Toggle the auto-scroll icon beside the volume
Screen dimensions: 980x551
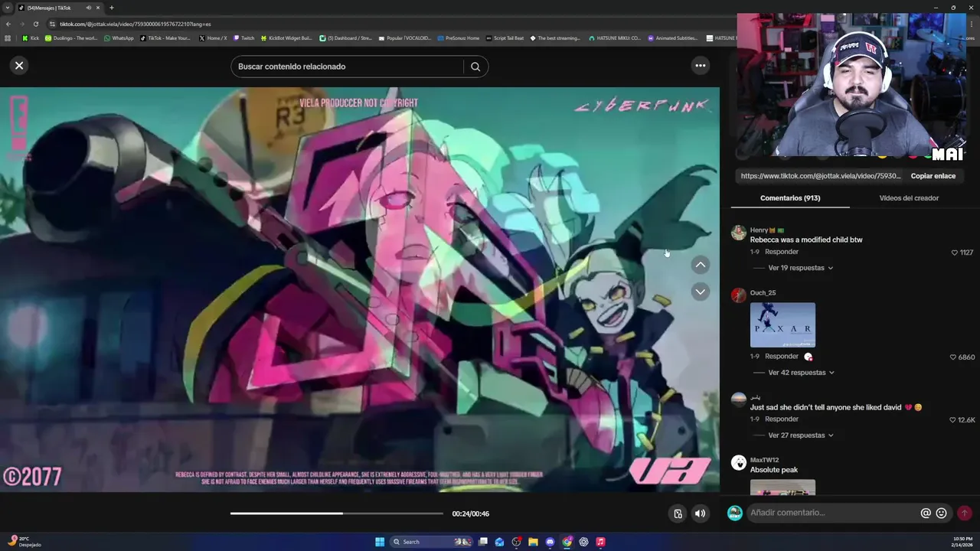pos(678,514)
